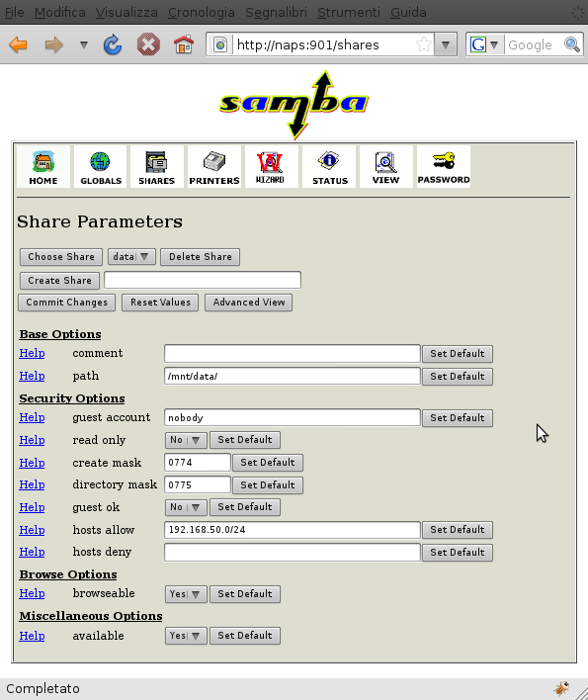Set Default for the path option
This screenshot has width=588, height=700.
tap(458, 377)
